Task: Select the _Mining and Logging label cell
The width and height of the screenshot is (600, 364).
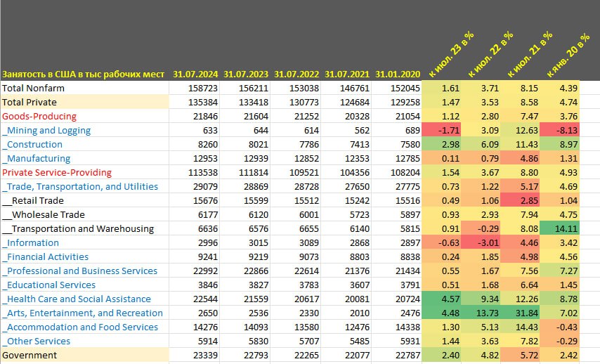Action: coord(46,131)
